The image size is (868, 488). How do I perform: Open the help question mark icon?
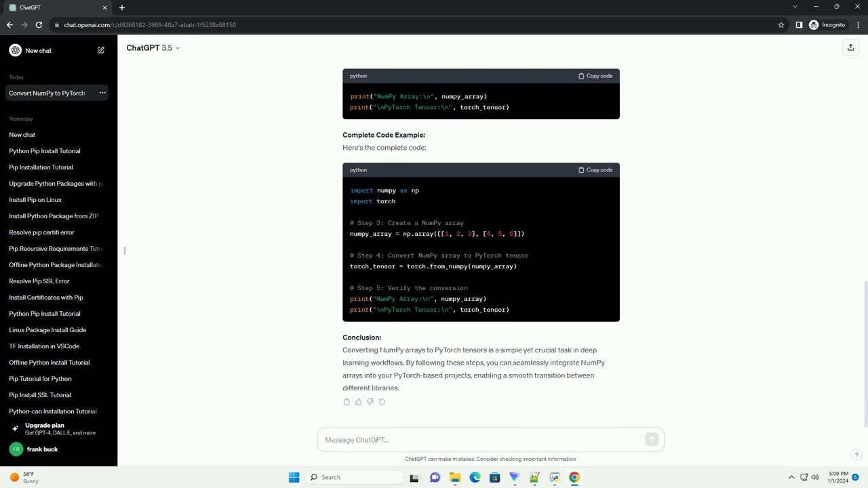(856, 455)
